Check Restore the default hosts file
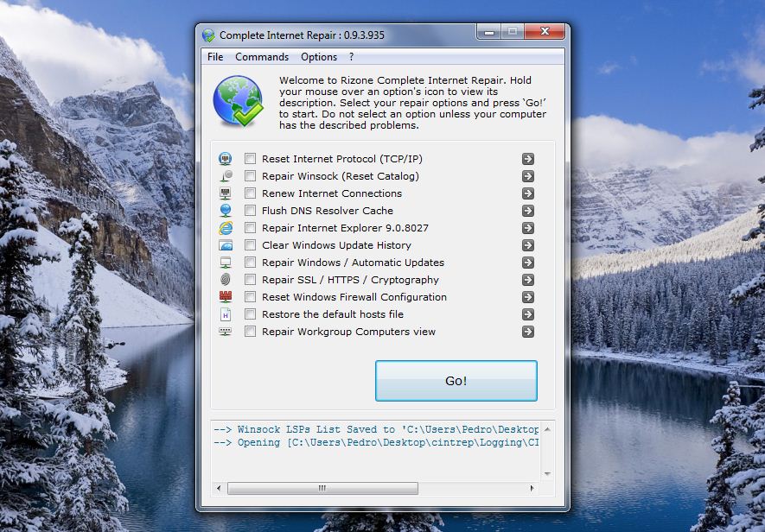 (251, 314)
